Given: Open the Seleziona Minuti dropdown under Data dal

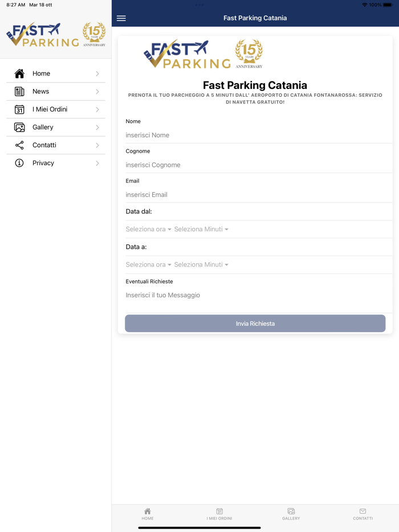Looking at the screenshot, I should tap(202, 229).
